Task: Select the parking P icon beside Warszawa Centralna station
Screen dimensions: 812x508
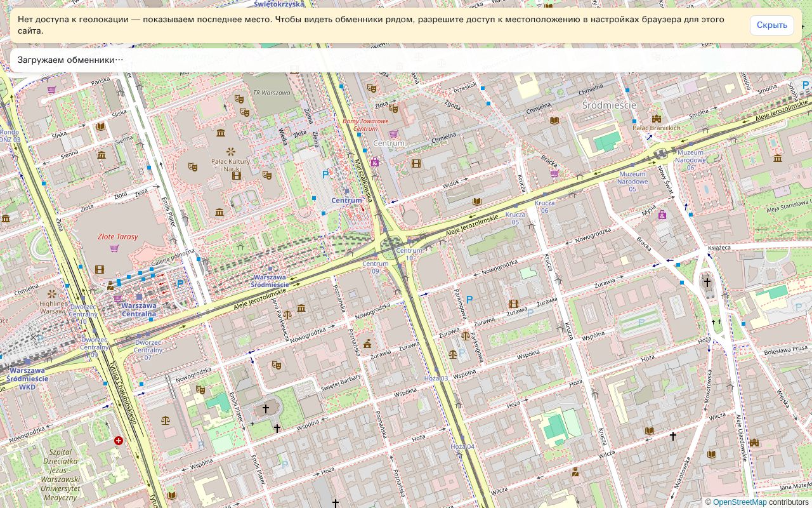Action: point(180,284)
